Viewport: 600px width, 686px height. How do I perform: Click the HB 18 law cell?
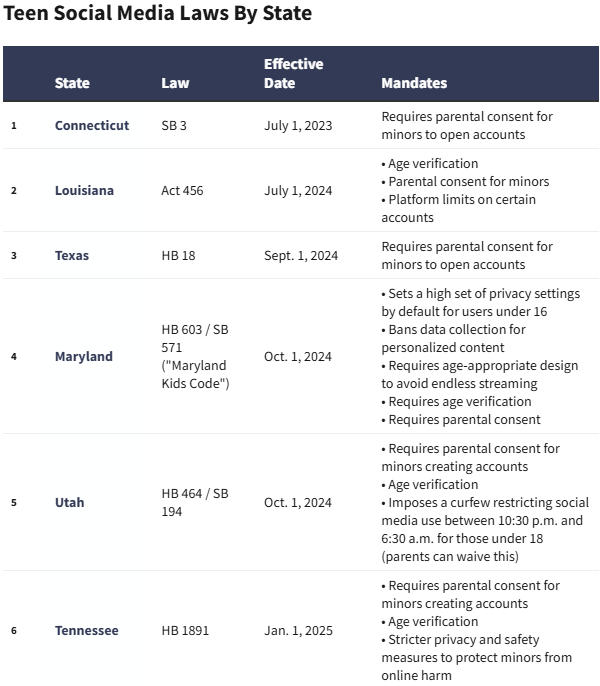(178, 256)
